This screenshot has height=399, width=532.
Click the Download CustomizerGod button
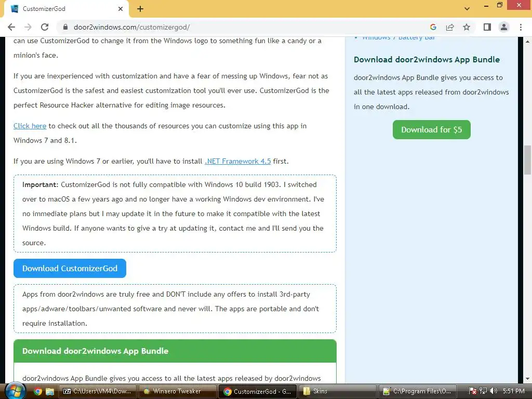70,269
